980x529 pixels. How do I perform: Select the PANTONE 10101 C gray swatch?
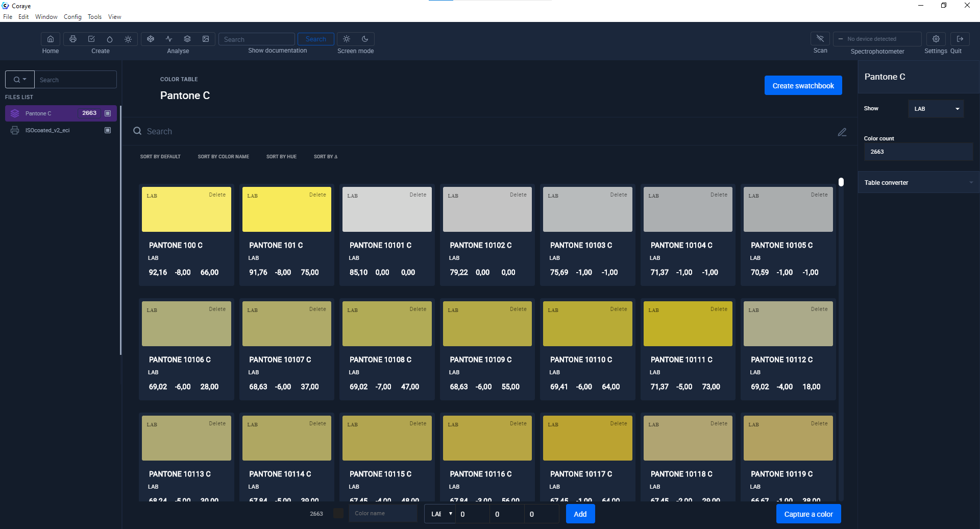click(x=387, y=209)
